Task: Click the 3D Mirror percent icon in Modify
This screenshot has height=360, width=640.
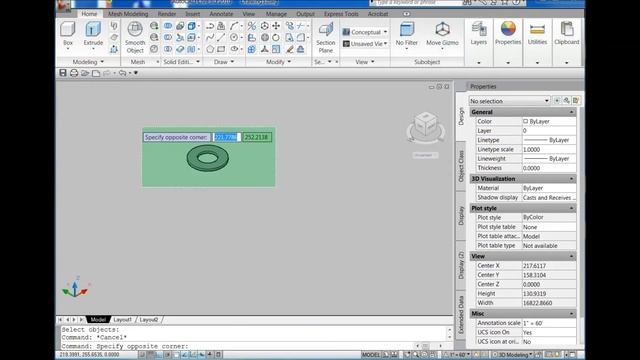Action: [252, 26]
